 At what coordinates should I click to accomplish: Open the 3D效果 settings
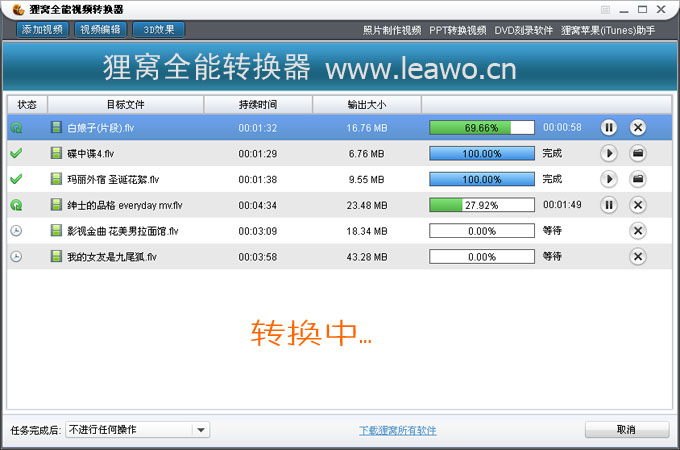159,29
